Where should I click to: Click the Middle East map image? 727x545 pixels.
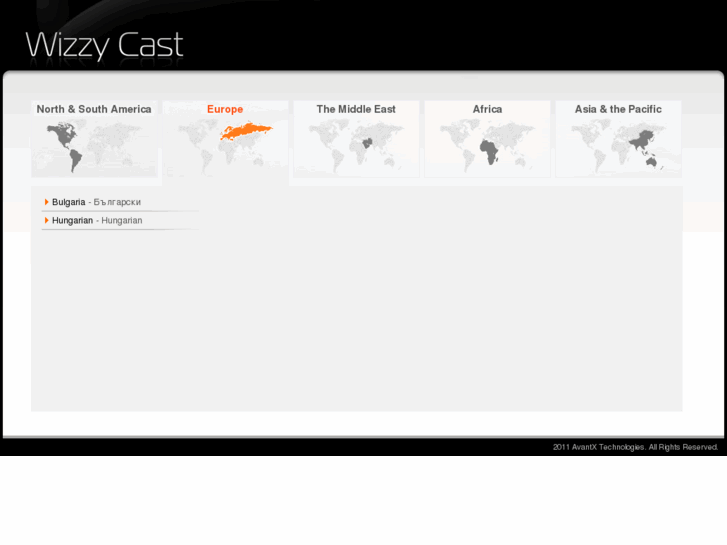pyautogui.click(x=356, y=146)
